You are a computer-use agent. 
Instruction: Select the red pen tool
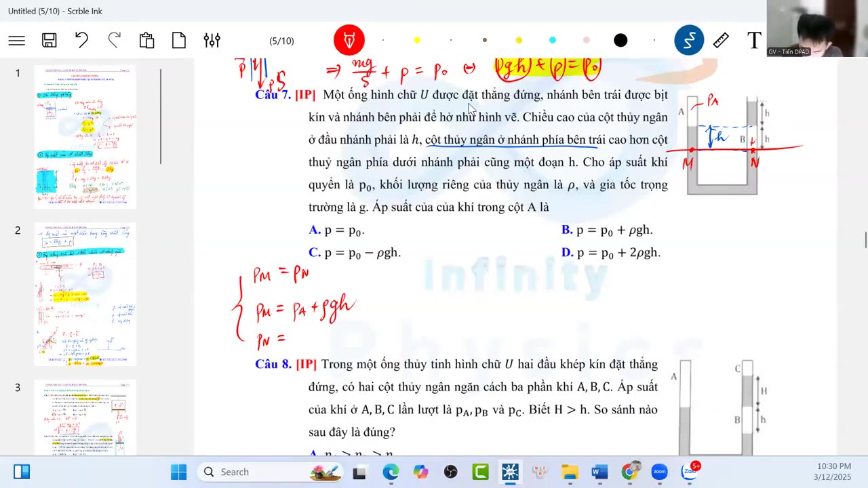point(349,41)
